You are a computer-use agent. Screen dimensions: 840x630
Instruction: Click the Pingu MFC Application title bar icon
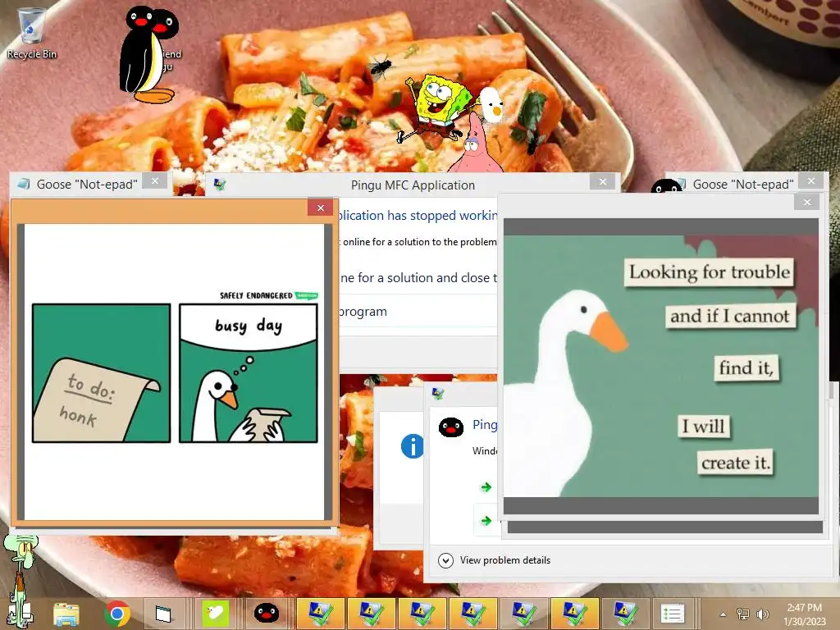[220, 185]
